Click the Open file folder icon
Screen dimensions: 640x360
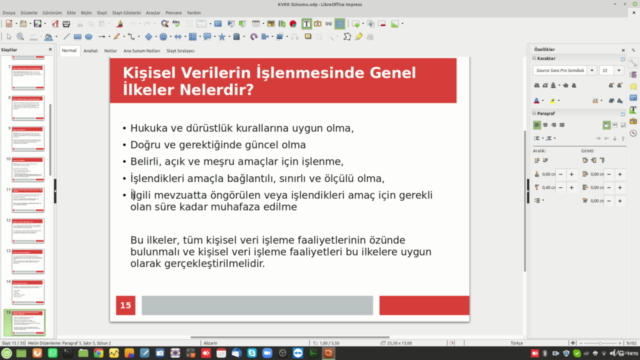click(23, 24)
